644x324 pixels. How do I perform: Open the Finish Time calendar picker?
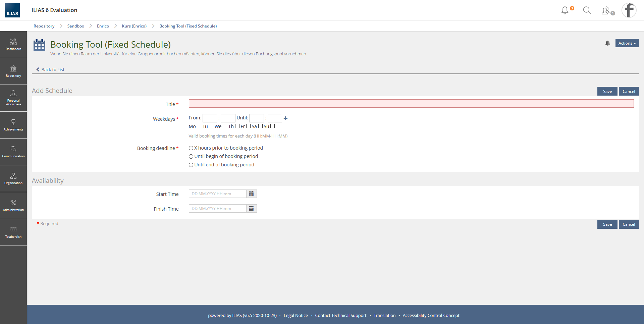coord(251,209)
